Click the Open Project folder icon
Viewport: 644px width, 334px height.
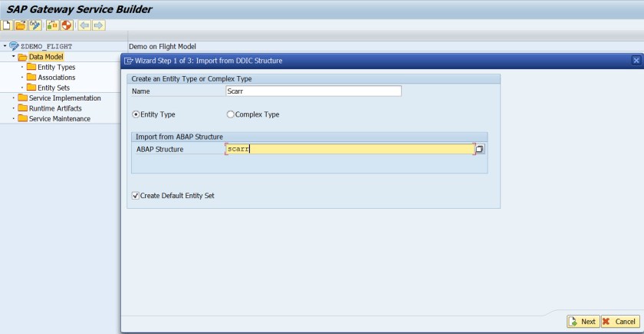point(21,25)
